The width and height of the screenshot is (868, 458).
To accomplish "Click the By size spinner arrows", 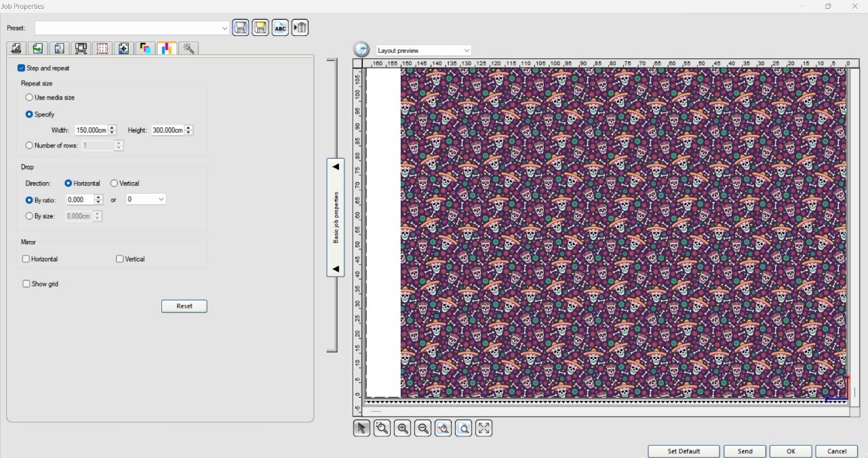I will pos(98,216).
